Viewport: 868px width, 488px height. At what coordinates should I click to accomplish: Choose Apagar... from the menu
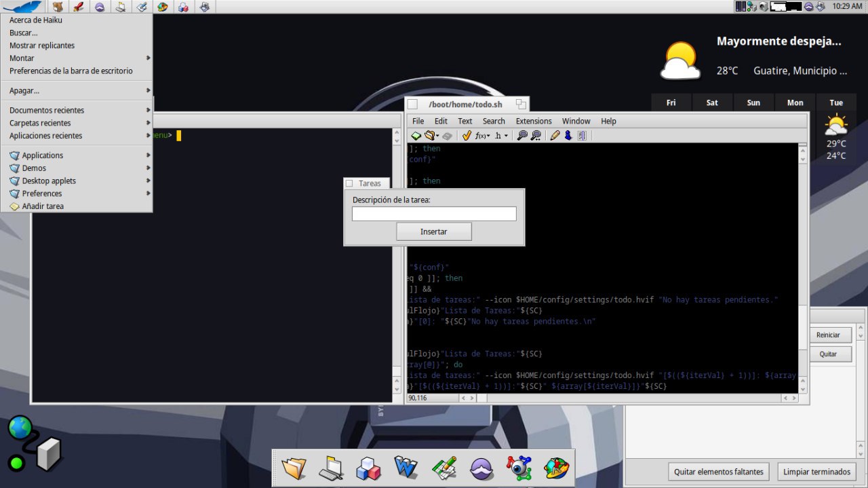point(77,90)
